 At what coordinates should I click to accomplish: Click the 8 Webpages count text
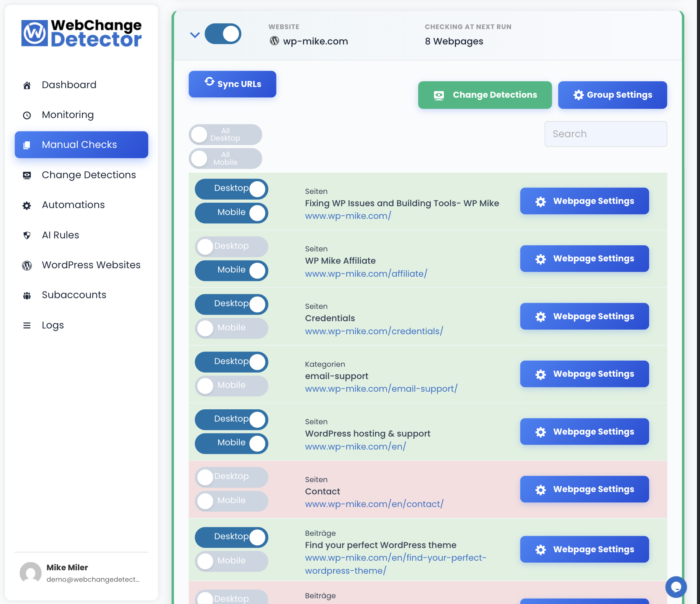[454, 41]
